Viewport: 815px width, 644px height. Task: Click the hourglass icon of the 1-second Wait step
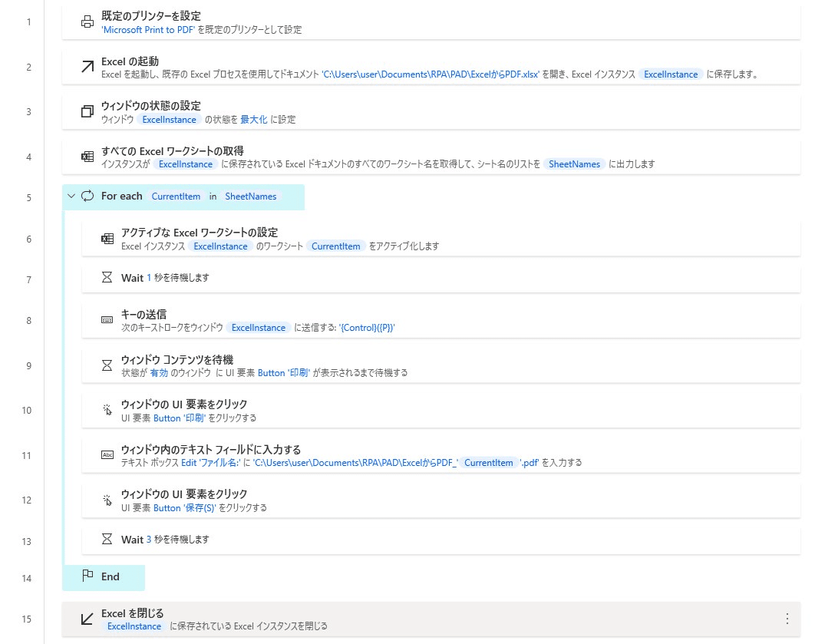(107, 277)
